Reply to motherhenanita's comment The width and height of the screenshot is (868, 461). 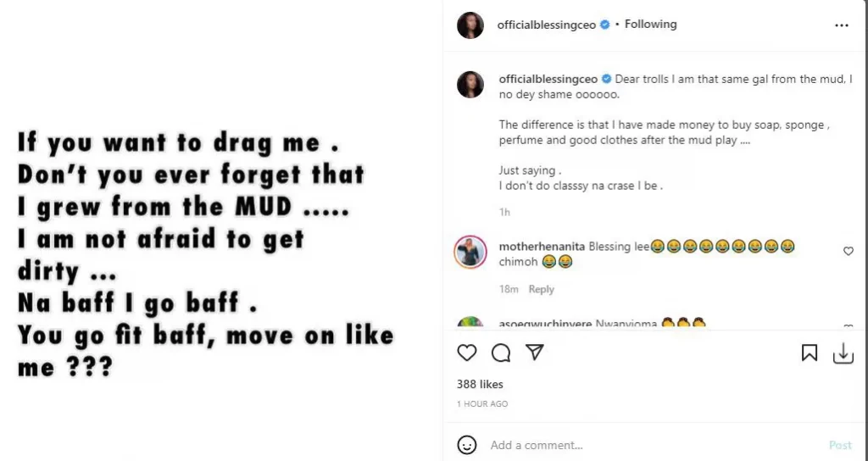tap(541, 289)
